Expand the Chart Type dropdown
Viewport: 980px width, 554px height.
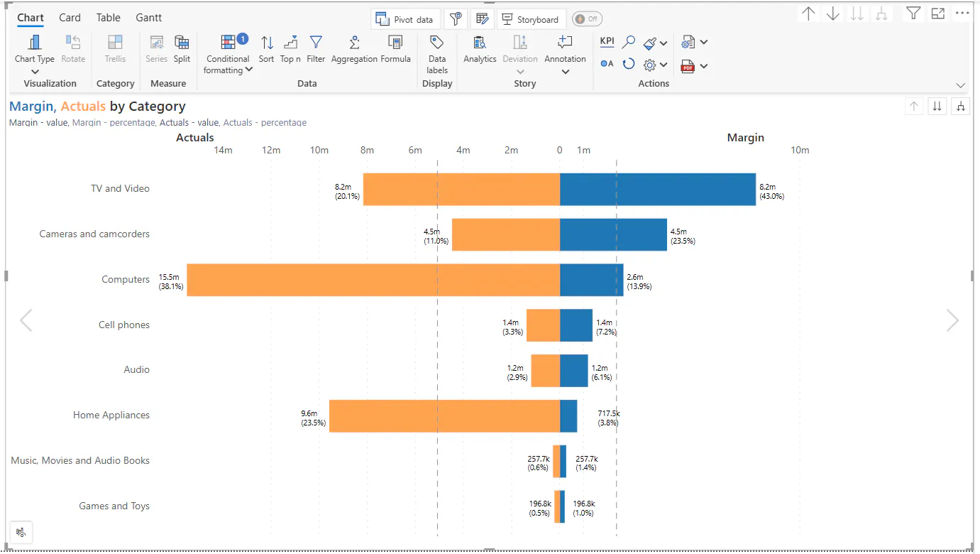point(35,71)
